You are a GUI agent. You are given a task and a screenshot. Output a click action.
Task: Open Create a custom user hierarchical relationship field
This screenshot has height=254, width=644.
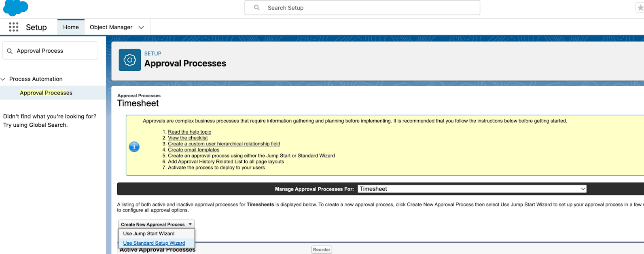(x=224, y=144)
